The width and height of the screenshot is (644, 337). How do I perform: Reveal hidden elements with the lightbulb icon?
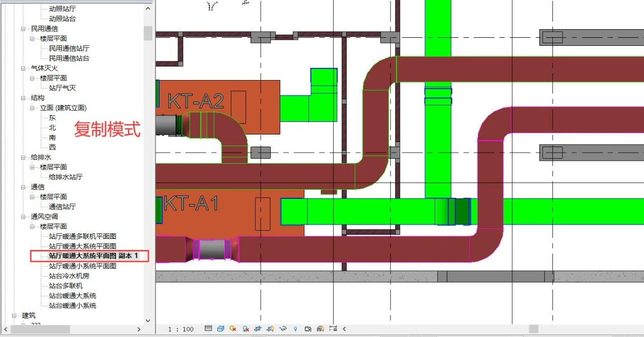pos(295,329)
